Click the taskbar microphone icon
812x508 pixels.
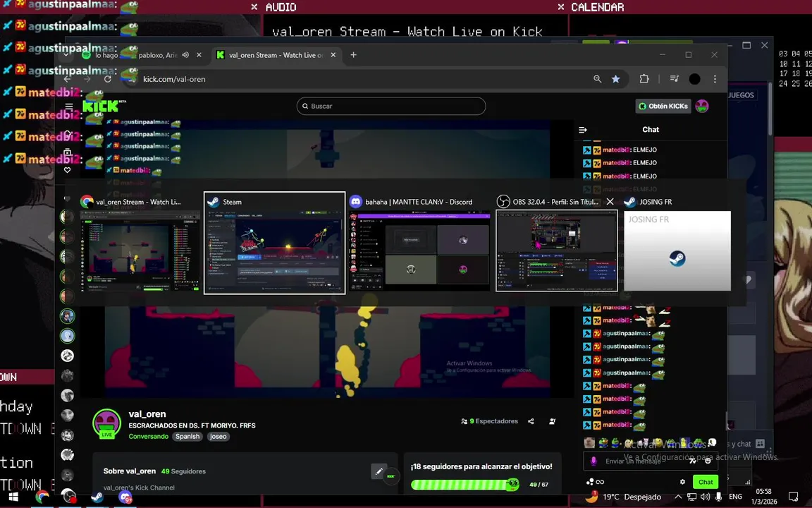718,497
